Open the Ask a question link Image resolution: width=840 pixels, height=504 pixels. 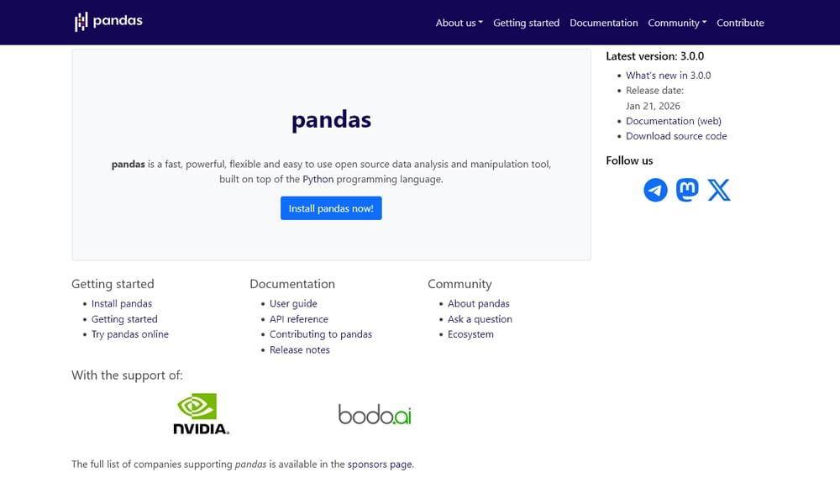[x=480, y=318]
